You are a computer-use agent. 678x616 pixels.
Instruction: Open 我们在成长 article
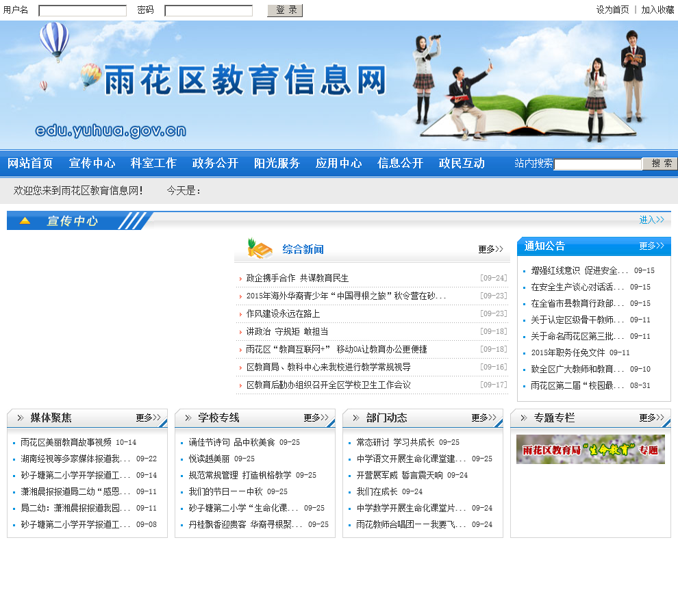coord(377,491)
